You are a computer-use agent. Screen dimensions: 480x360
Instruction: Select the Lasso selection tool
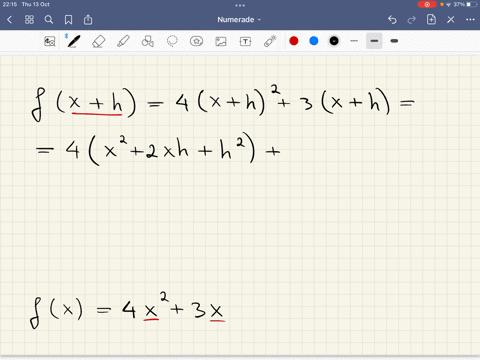click(172, 41)
